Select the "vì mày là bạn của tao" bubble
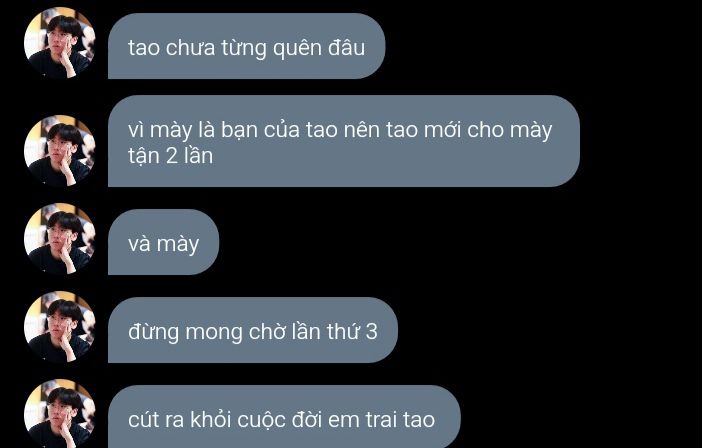The width and height of the screenshot is (702, 448). [344, 141]
